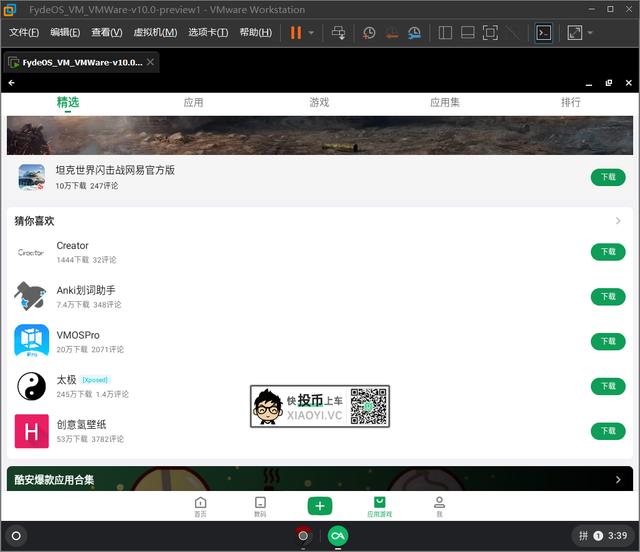The image size is (640, 552).
Task: Click the stretch guest display icon
Action: (575, 33)
